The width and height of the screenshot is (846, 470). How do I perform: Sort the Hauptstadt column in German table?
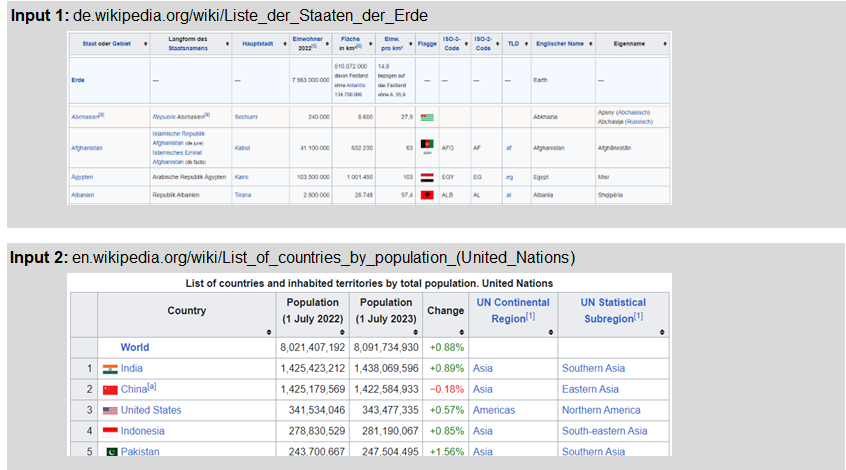tap(285, 44)
